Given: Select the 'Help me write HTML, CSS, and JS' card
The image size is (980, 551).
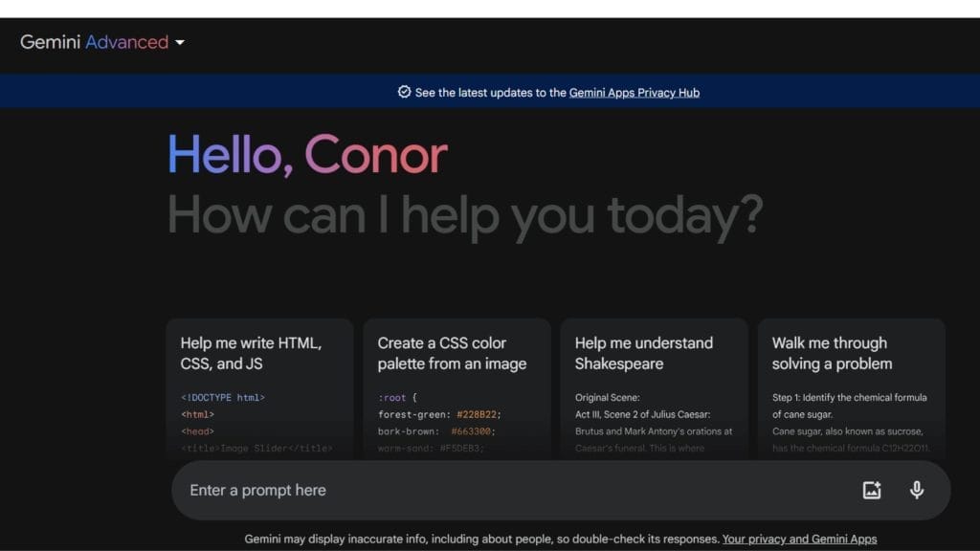Looking at the screenshot, I should coord(260,388).
